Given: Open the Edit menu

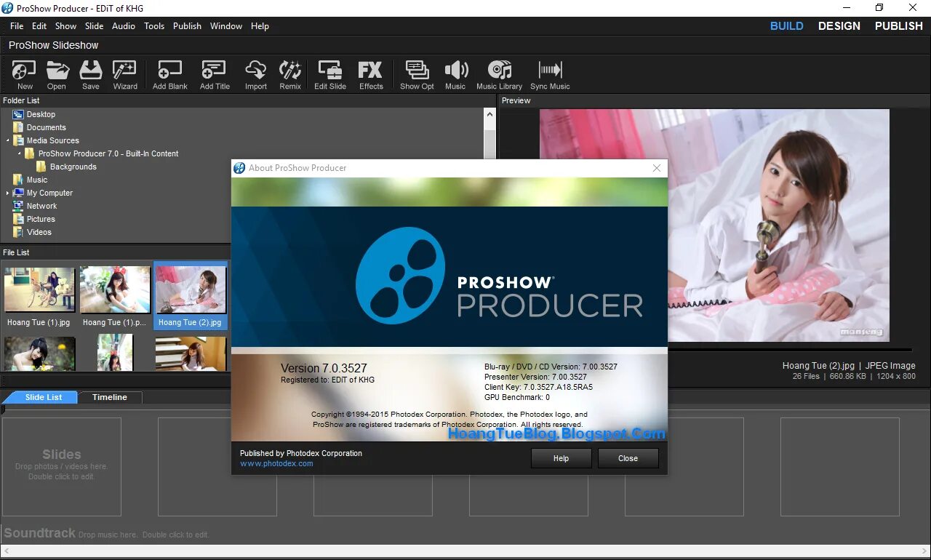Looking at the screenshot, I should (39, 25).
